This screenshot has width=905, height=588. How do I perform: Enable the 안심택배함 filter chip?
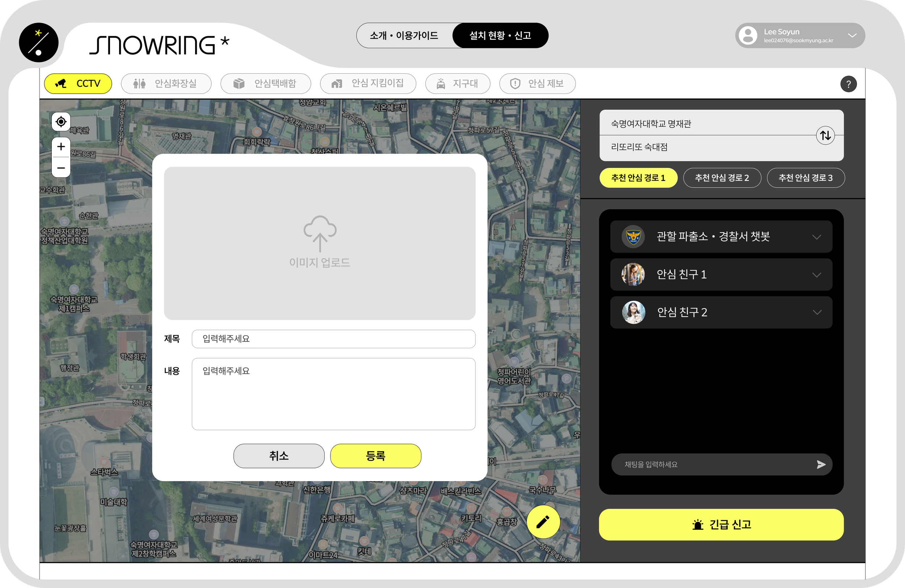[265, 84]
